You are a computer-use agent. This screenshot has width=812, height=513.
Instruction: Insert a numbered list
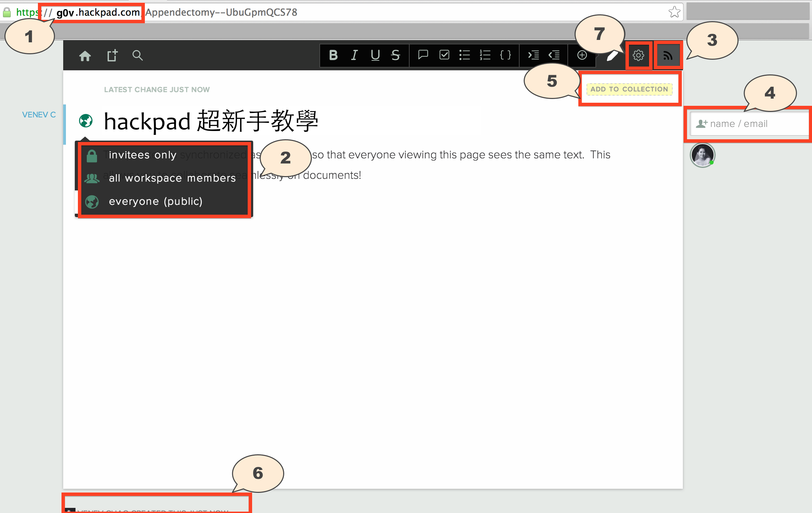[x=485, y=55]
